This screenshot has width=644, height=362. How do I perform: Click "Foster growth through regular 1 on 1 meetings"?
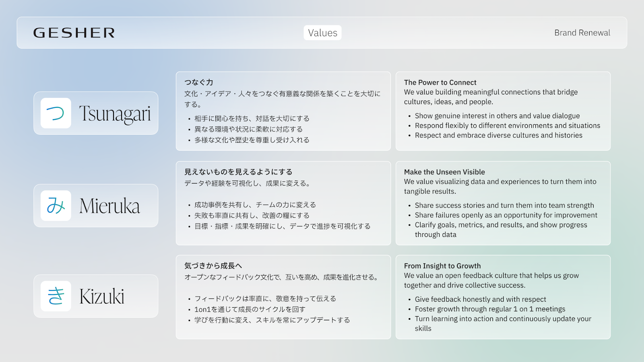click(x=490, y=309)
